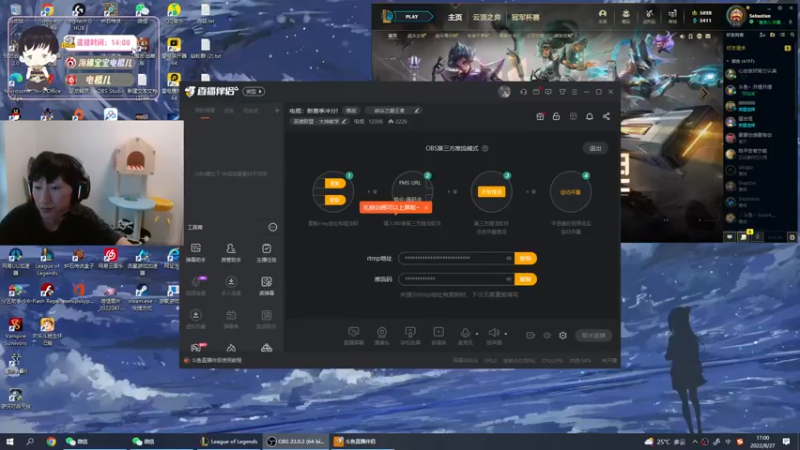Click the 修改 button beside stream title
800x450 pixels.
351,111
